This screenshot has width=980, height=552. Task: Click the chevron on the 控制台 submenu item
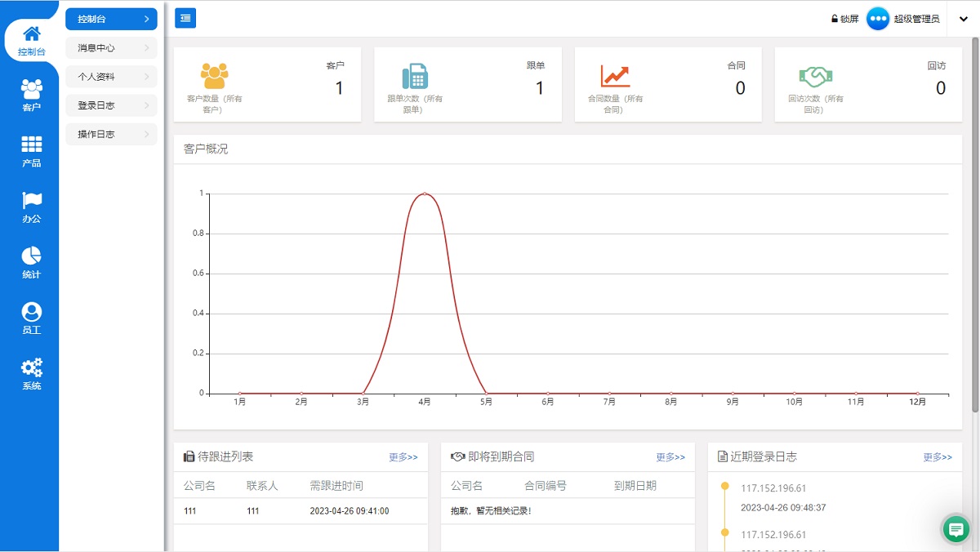coord(146,19)
